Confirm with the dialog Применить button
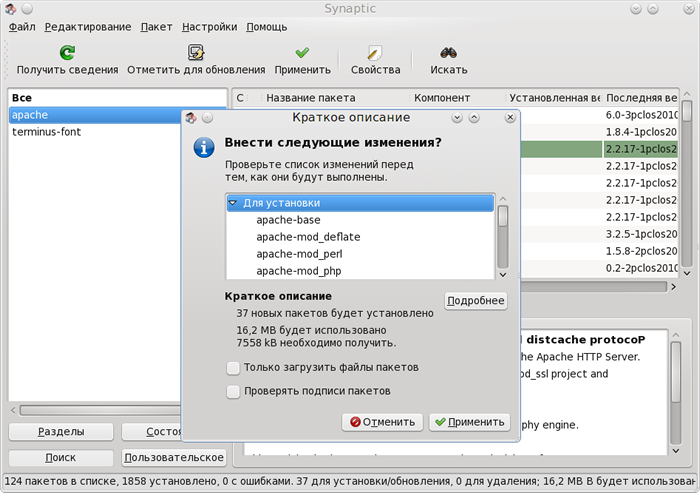The image size is (700, 493). coord(470,422)
